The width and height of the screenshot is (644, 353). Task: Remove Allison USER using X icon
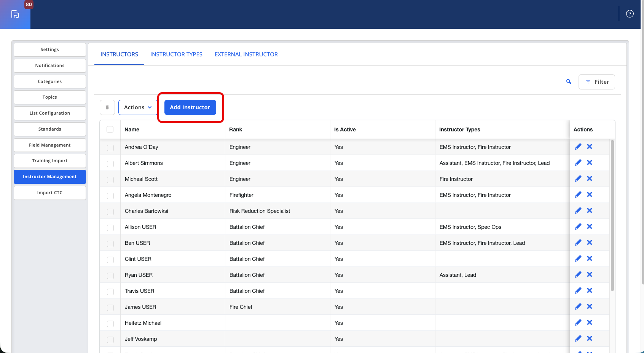[x=590, y=227]
